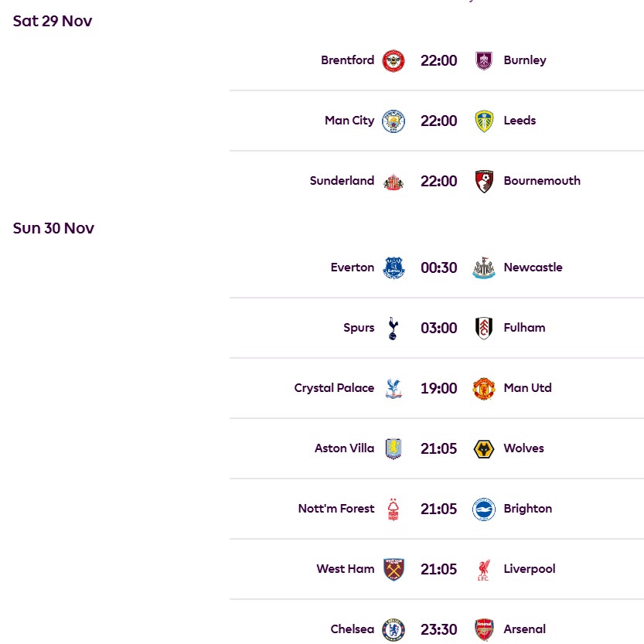Screen dimensions: 644x644
Task: Select the Man City crest icon
Action: (394, 121)
